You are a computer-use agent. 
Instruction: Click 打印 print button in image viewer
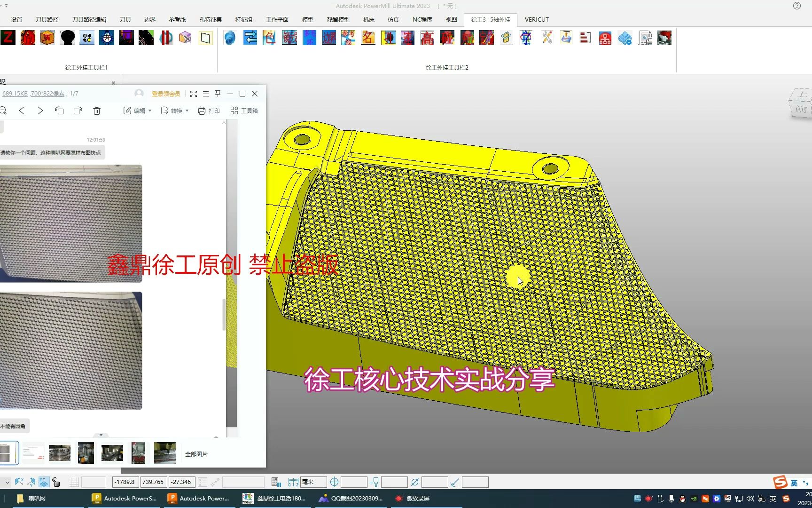209,111
